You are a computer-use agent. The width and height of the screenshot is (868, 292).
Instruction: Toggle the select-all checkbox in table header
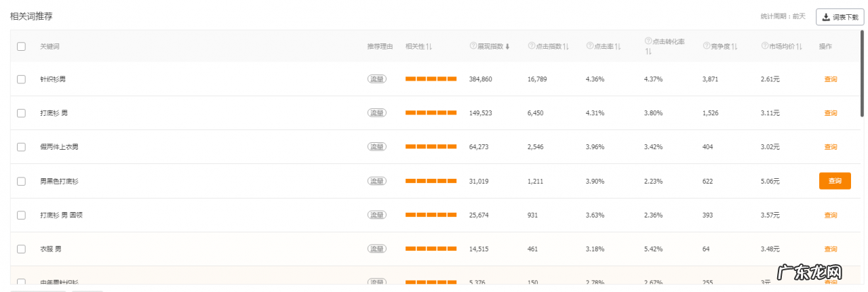coord(21,46)
